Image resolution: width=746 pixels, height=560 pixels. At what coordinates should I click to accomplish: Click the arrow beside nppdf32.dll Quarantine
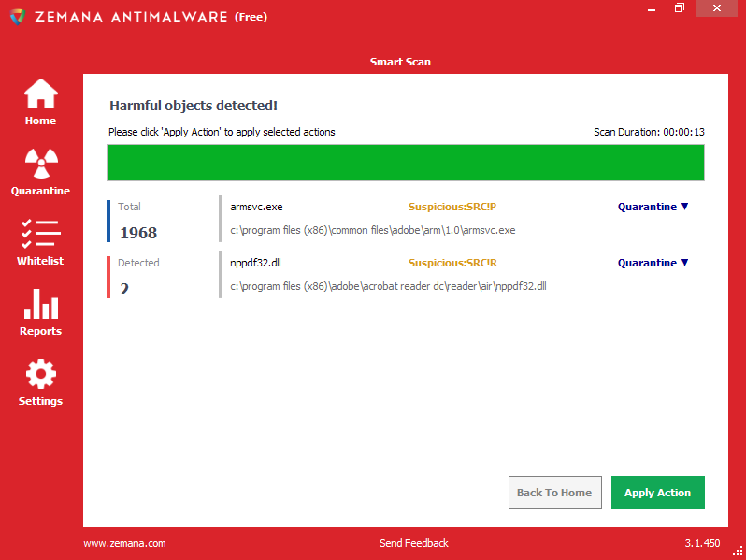(684, 263)
